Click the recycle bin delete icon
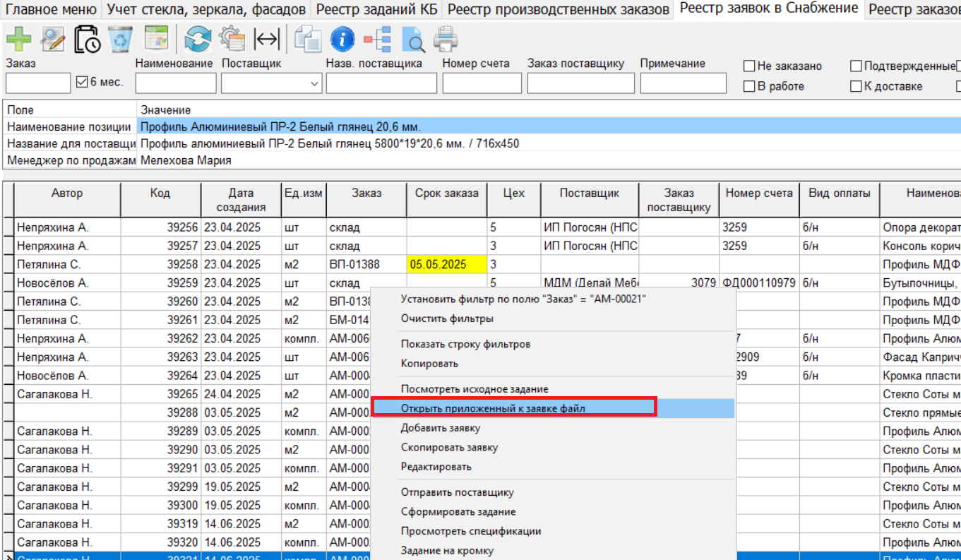 click(x=121, y=39)
